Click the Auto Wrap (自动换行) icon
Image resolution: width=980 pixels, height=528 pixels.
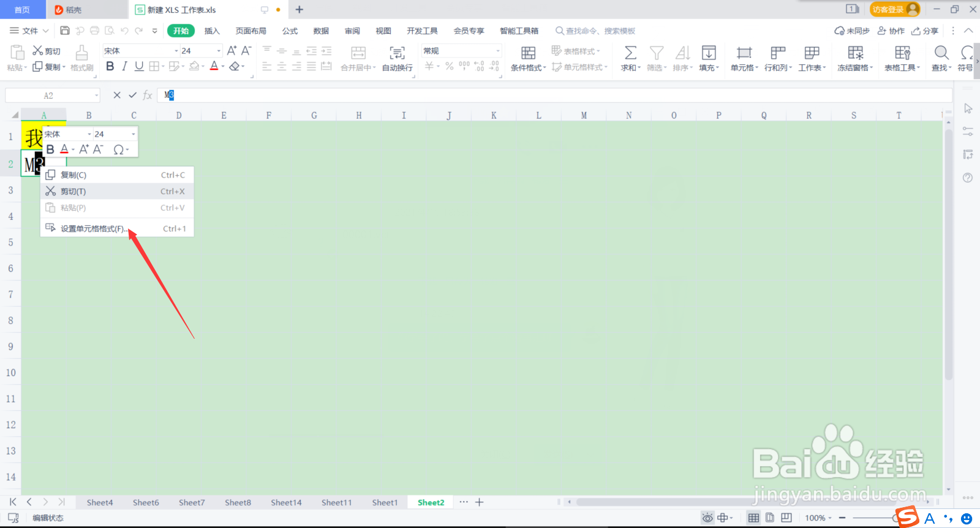point(397,53)
